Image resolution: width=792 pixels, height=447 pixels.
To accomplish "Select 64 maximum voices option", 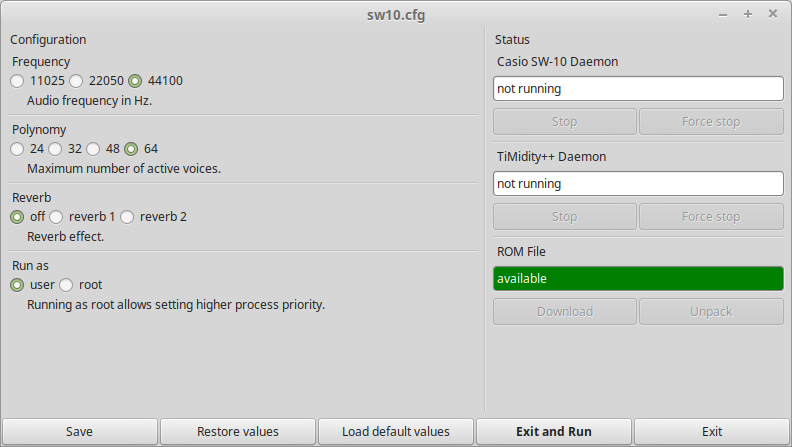I will pos(131,149).
